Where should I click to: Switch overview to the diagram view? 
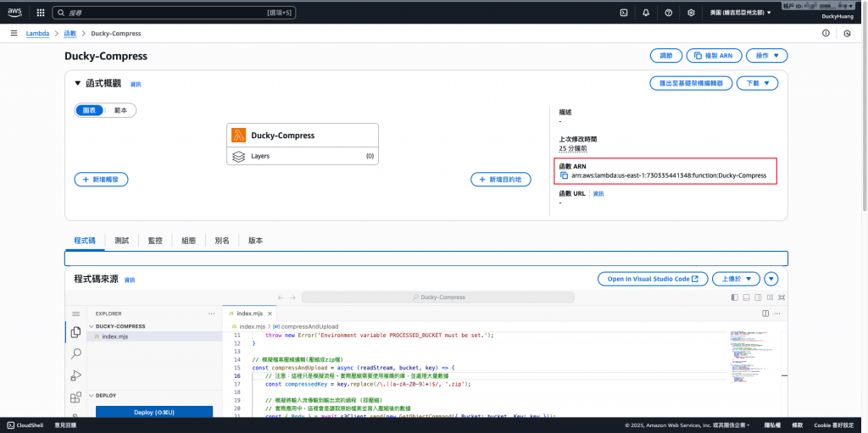(89, 110)
